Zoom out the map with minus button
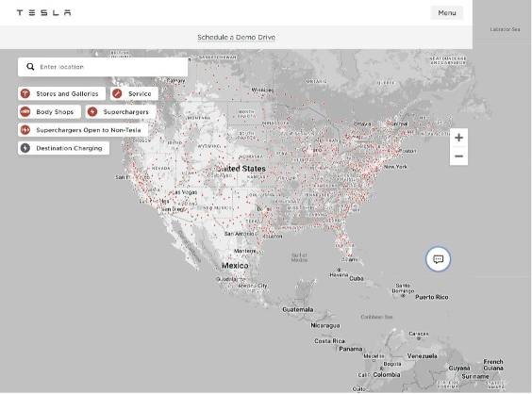The height and width of the screenshot is (394, 532). tap(458, 156)
